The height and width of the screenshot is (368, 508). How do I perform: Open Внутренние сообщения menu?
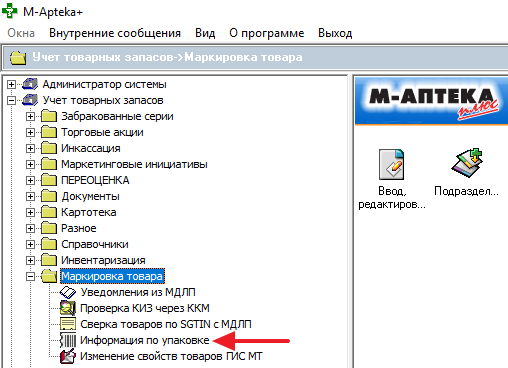[x=115, y=33]
